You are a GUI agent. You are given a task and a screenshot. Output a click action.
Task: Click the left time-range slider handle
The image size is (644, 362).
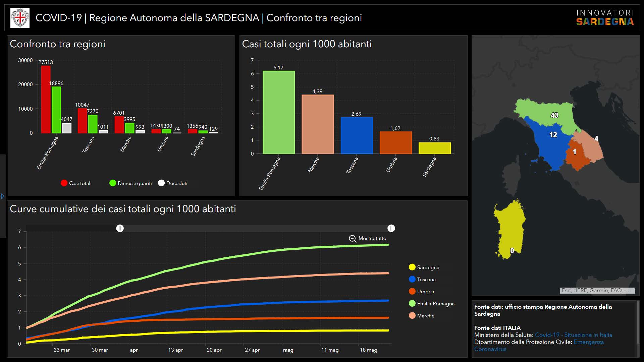pos(120,228)
